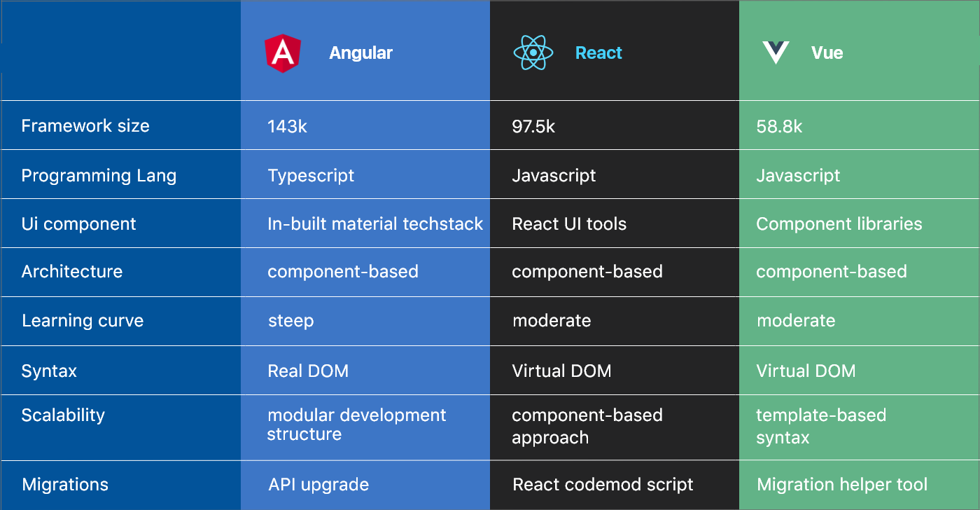980x510 pixels.
Task: Click the React codemod script cell
Action: (x=603, y=485)
